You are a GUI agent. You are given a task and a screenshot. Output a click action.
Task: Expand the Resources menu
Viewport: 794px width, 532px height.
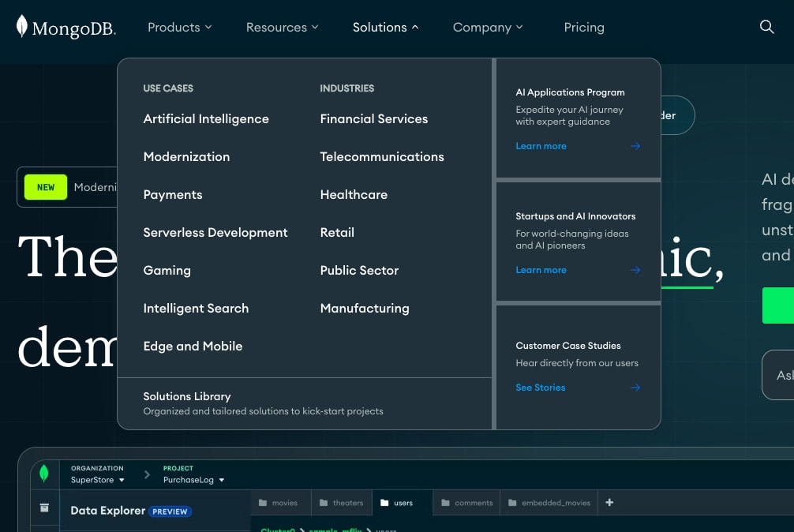tap(282, 28)
